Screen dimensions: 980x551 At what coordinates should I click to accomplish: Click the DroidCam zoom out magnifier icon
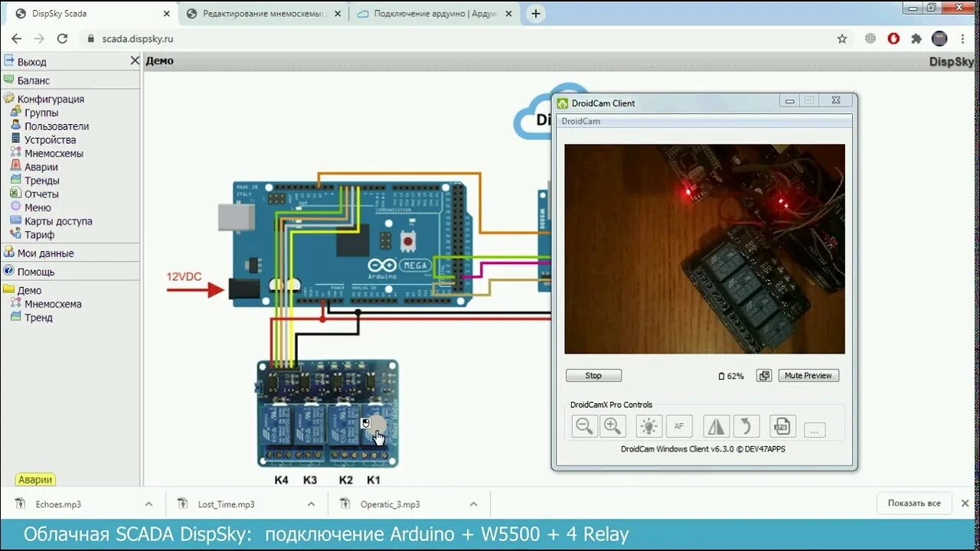pos(585,426)
